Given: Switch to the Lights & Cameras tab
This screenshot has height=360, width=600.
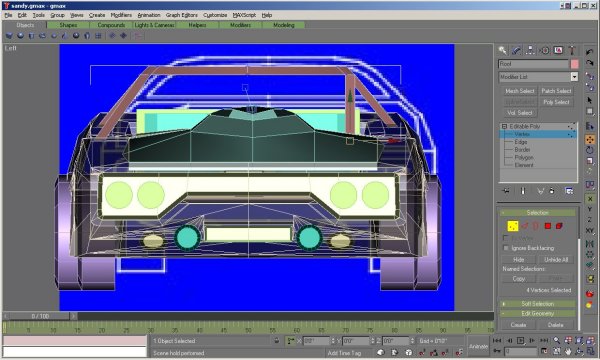Looking at the screenshot, I should tap(154, 25).
